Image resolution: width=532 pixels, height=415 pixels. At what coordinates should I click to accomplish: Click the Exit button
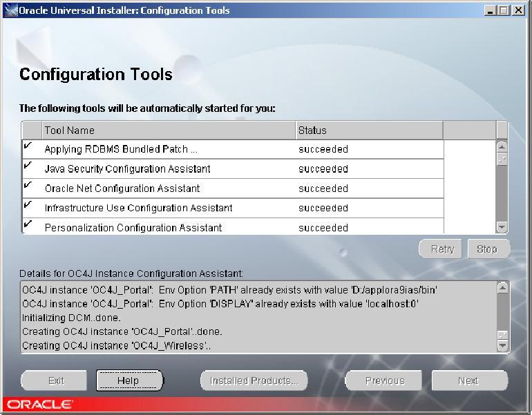(55, 380)
